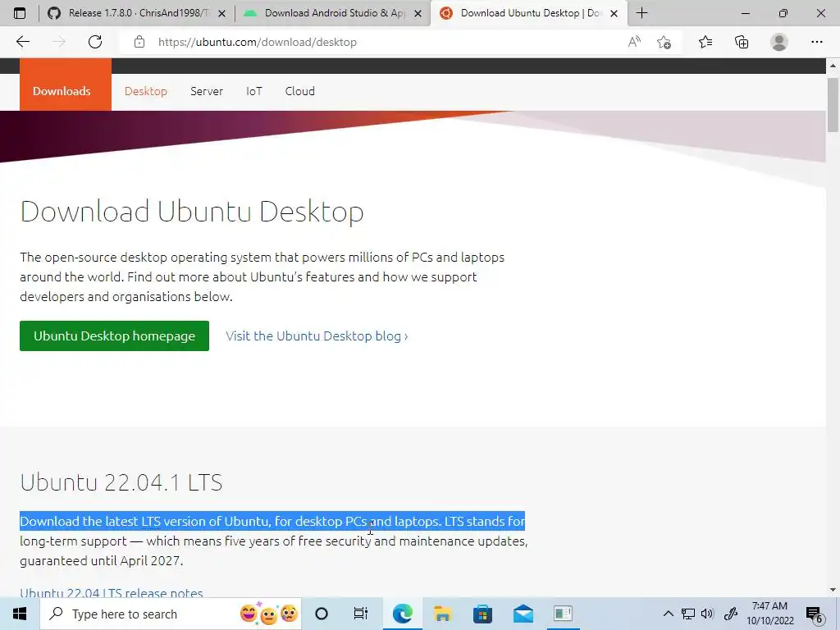Click the highlighted 'Download the latest LTS version' text
Image resolution: width=840 pixels, height=630 pixels.
coord(272,521)
